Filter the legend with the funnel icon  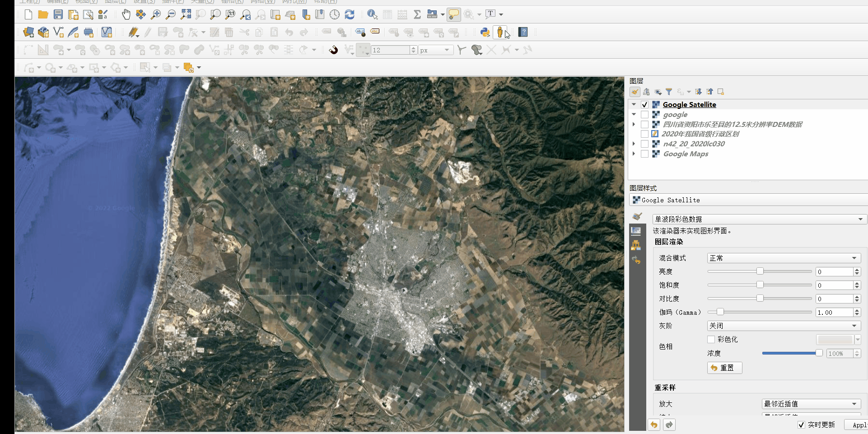[669, 92]
